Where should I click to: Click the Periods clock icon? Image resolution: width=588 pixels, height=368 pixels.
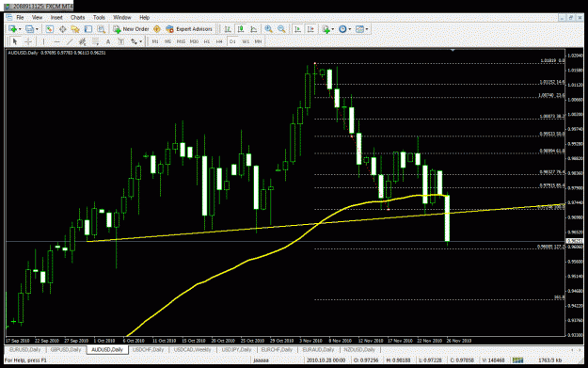tap(342, 29)
